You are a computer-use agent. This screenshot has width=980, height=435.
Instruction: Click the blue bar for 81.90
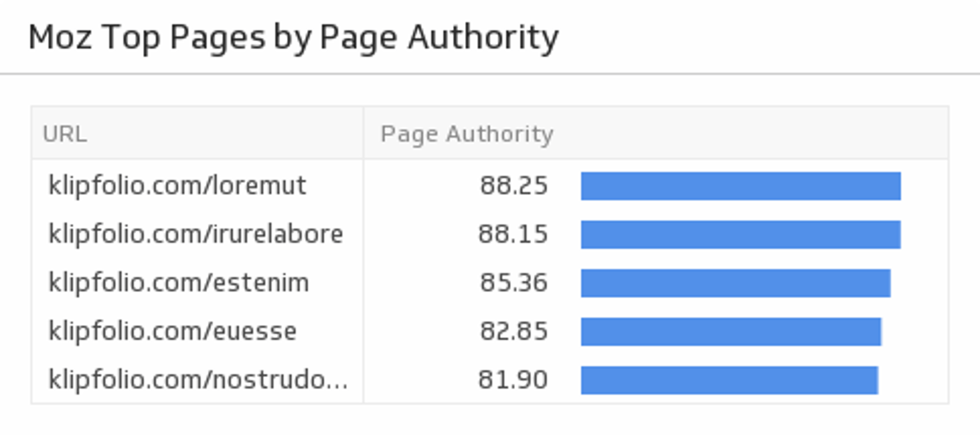point(729,380)
